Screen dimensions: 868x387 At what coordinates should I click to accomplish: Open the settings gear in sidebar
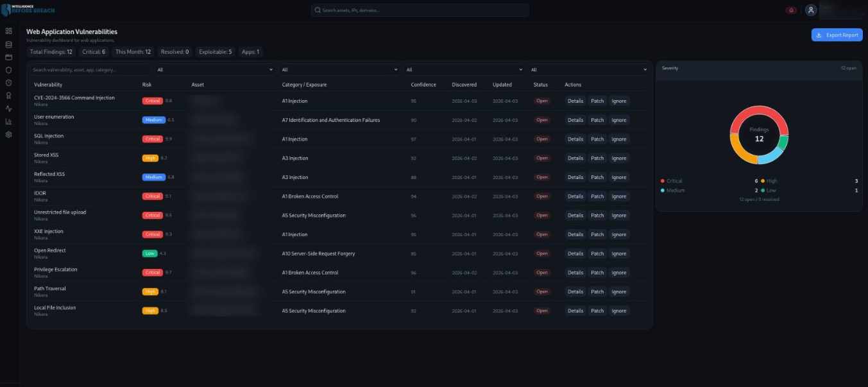(x=9, y=135)
